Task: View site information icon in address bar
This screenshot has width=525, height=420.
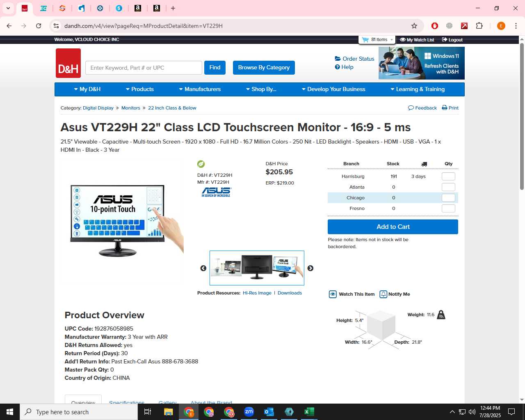Action: [x=56, y=26]
